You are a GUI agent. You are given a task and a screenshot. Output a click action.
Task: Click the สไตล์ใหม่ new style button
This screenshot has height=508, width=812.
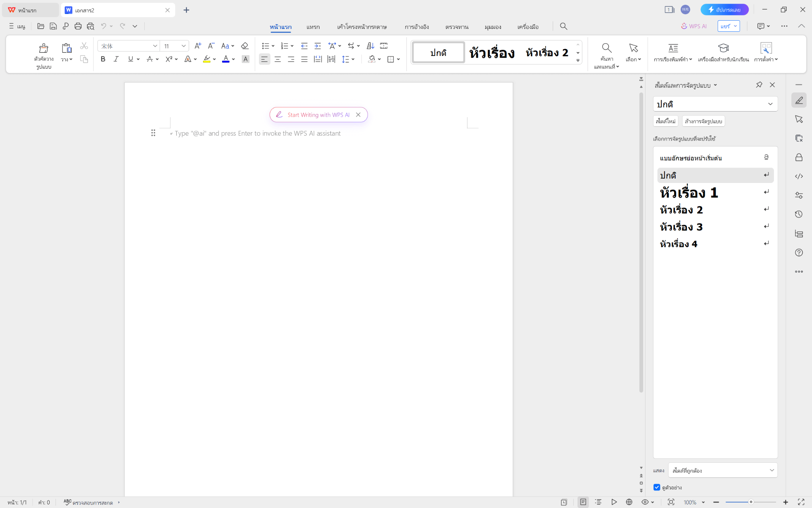pos(665,121)
